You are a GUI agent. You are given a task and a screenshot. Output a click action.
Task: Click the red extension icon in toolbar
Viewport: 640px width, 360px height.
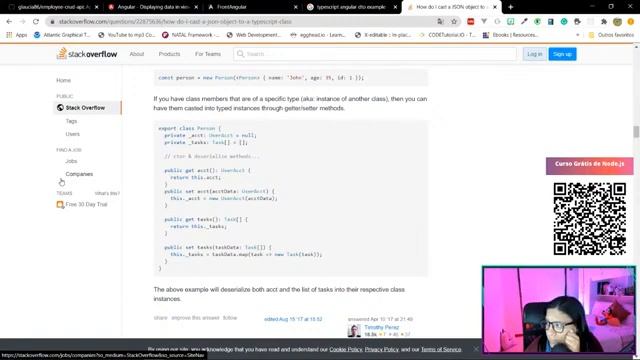pos(471,22)
